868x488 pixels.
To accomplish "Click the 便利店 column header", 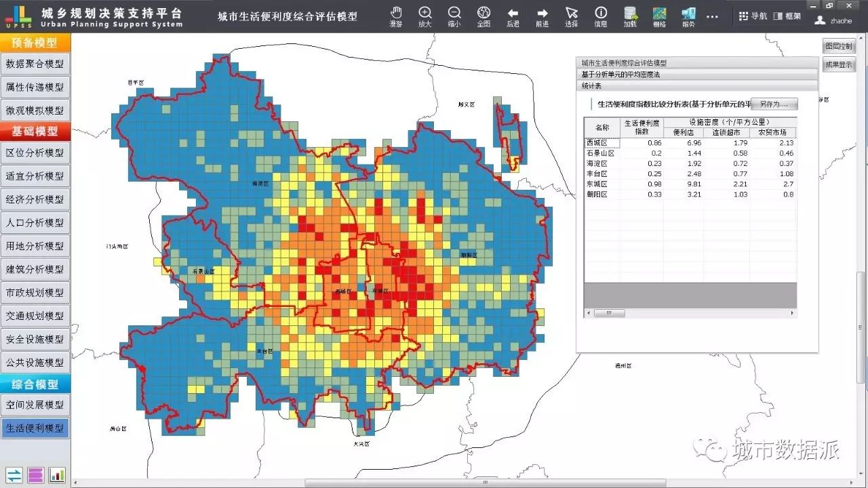I will [684, 133].
